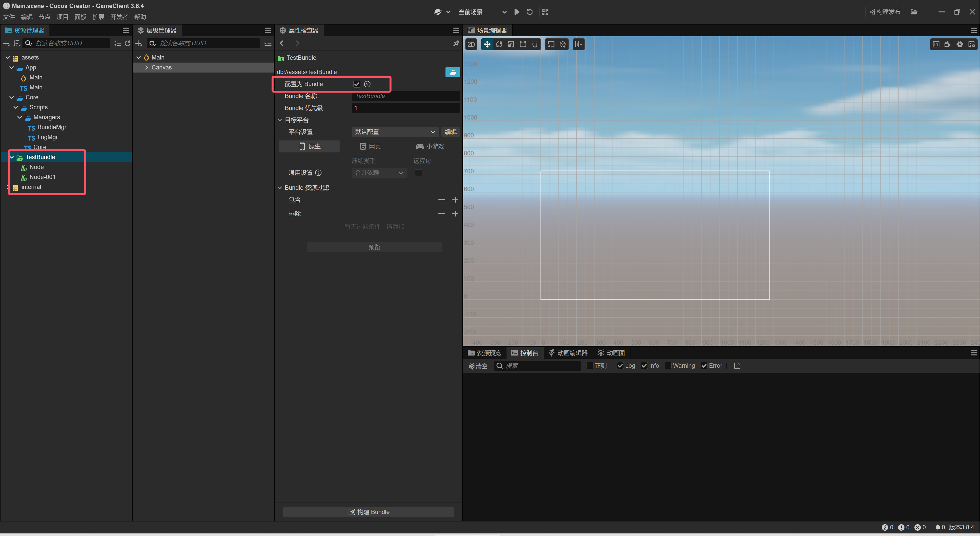Click the refresh preview icon in top toolbar
Image resolution: width=980 pixels, height=536 pixels.
[x=530, y=12]
